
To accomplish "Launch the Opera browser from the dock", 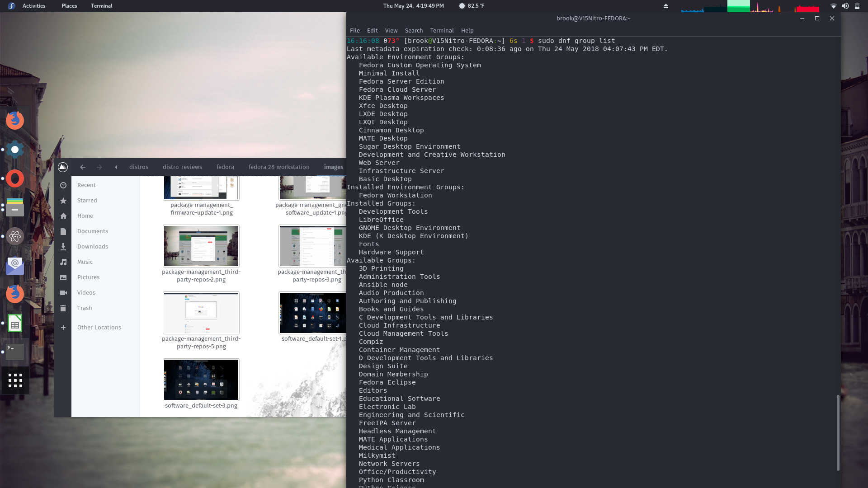I will pyautogui.click(x=15, y=178).
